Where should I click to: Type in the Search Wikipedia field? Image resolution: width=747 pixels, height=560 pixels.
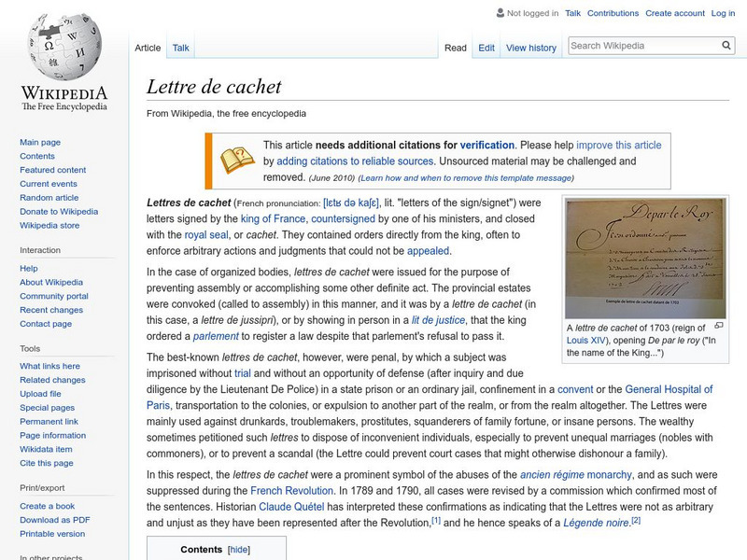[641, 45]
